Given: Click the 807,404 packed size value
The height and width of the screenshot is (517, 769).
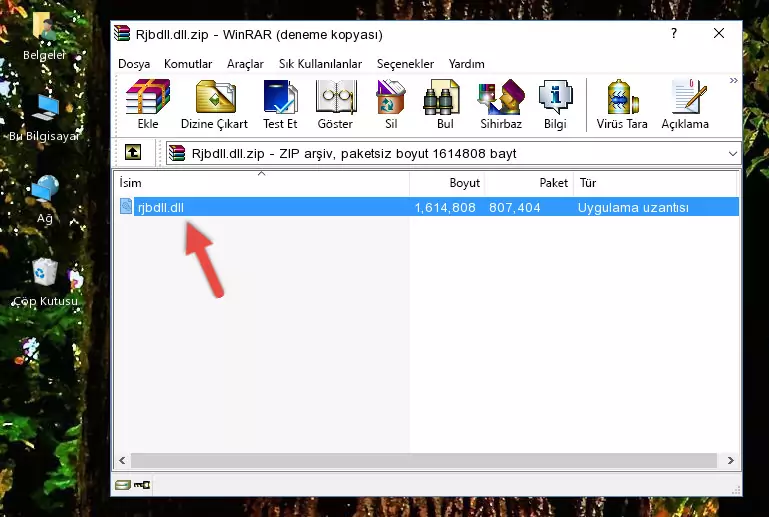Looking at the screenshot, I should 514,207.
